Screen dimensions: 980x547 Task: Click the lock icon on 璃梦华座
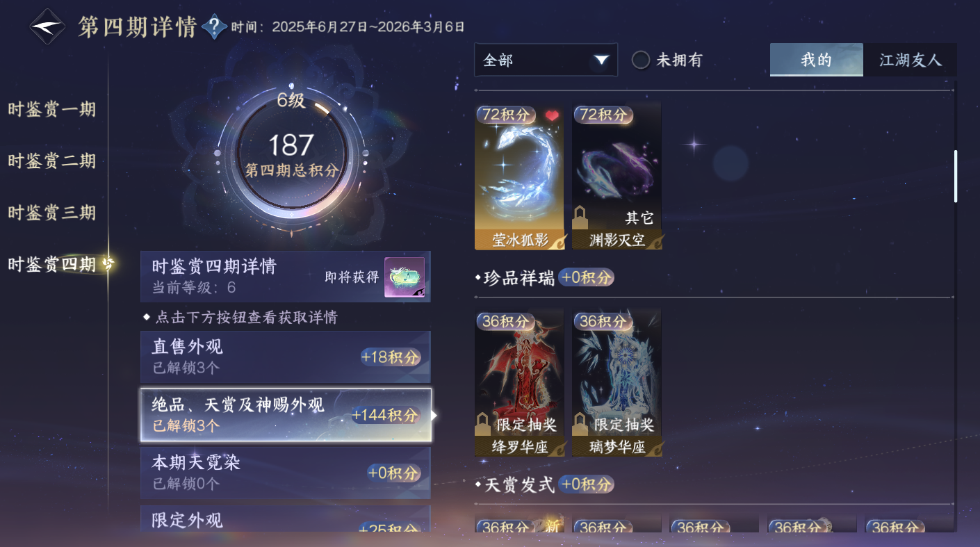tap(580, 424)
